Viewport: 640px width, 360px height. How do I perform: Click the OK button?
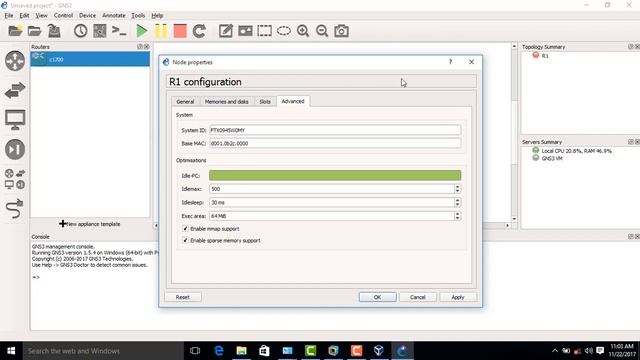(378, 297)
